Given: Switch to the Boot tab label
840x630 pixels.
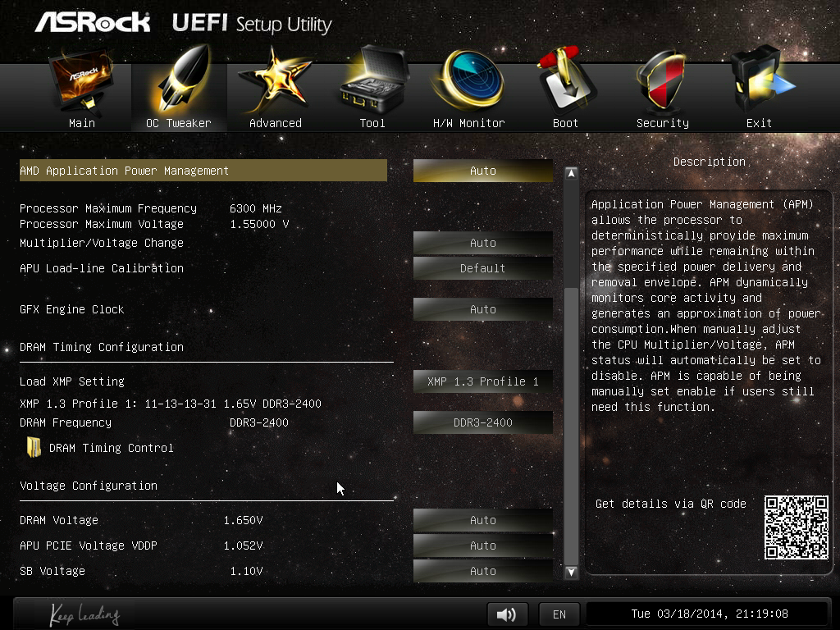Looking at the screenshot, I should coord(565,123).
